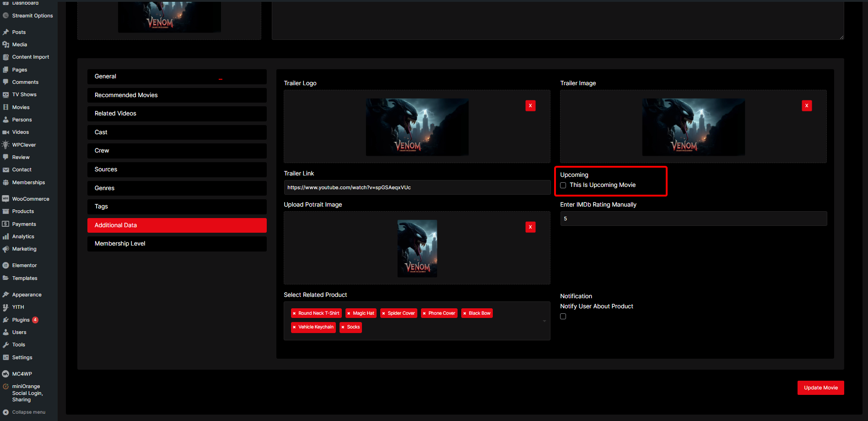Image resolution: width=868 pixels, height=421 pixels.
Task: Click the Appearance brush icon
Action: pos(5,295)
